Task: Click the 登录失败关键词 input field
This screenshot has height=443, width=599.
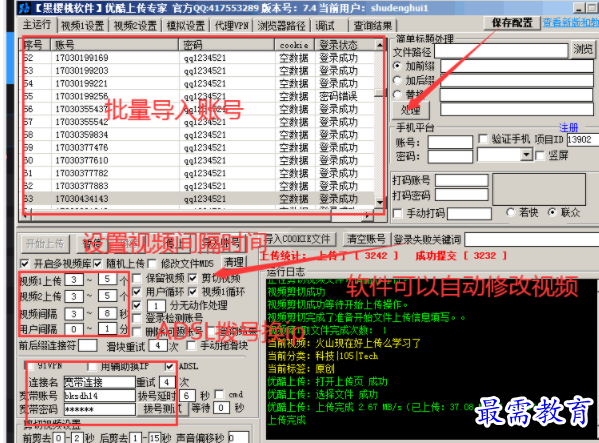Action: pos(532,240)
